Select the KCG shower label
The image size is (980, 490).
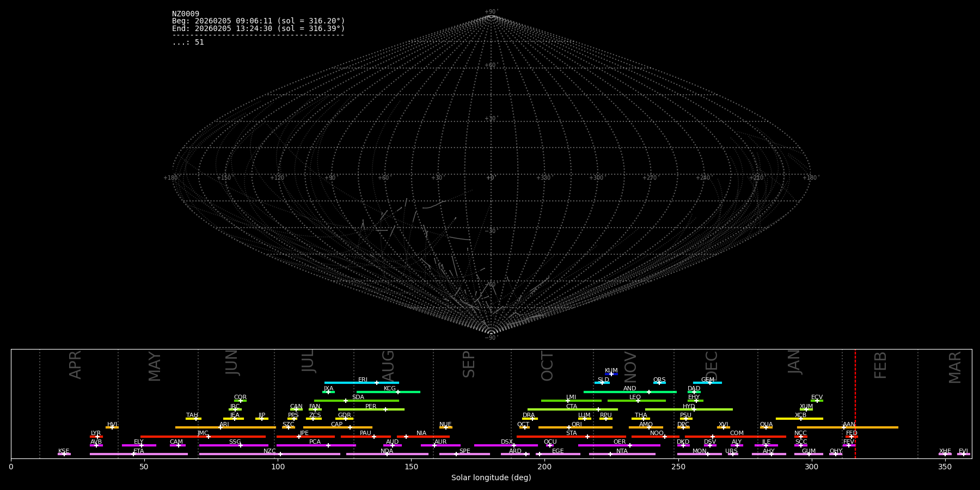coord(390,389)
